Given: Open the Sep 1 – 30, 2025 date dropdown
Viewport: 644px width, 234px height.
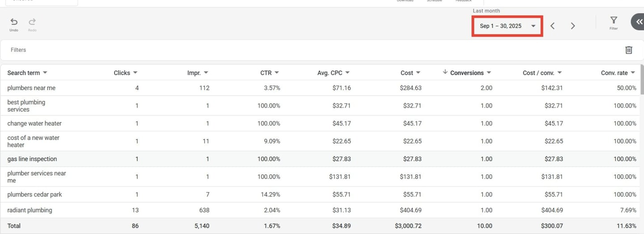Looking at the screenshot, I should (507, 26).
